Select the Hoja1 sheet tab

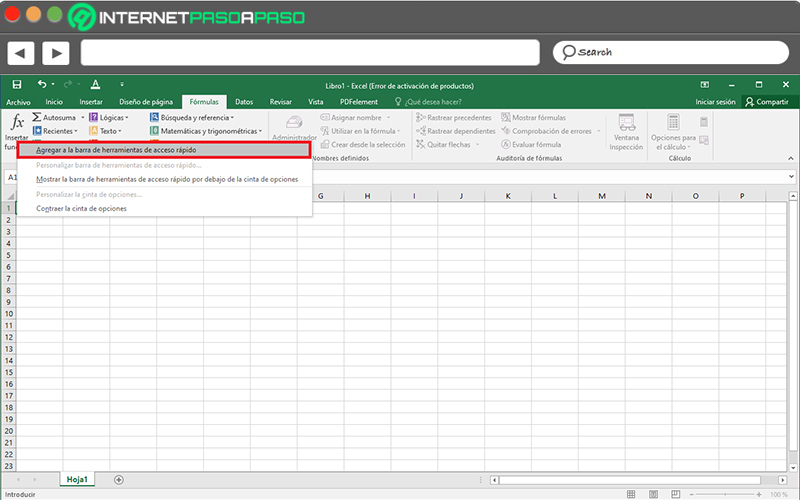[76, 480]
